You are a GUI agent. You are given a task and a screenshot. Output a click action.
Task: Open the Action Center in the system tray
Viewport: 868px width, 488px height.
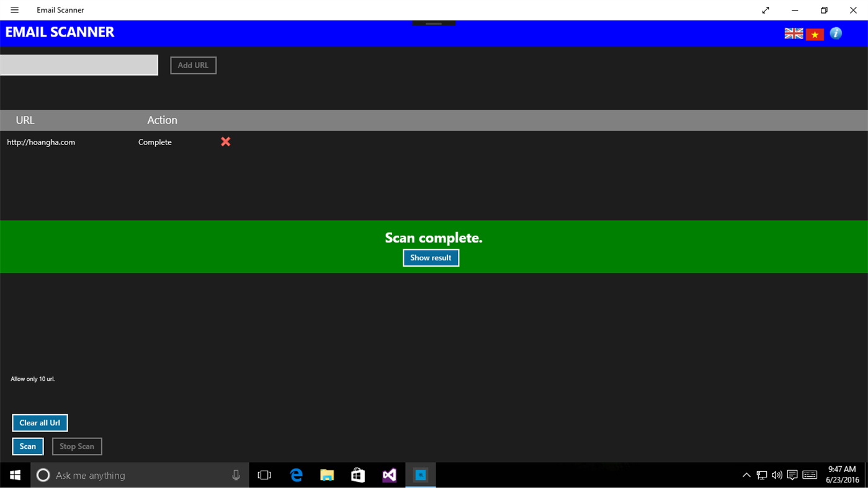[x=792, y=475]
